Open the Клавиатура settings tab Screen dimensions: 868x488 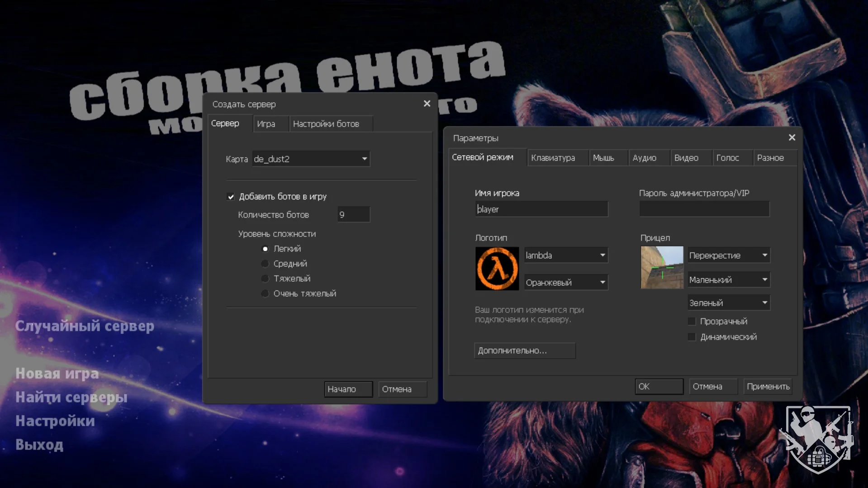(553, 158)
